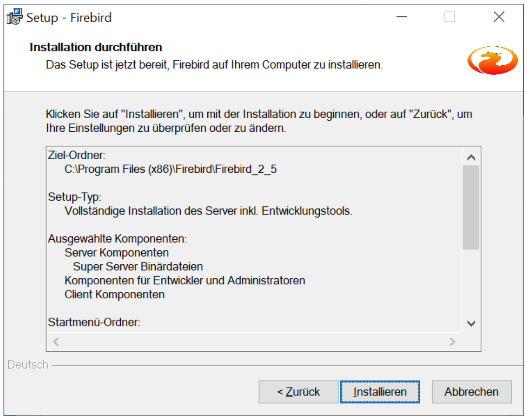Click 'Komponenten für Entwickler und Administratoren' line
Viewport: 527px width, 420px height.
pyautogui.click(x=185, y=280)
